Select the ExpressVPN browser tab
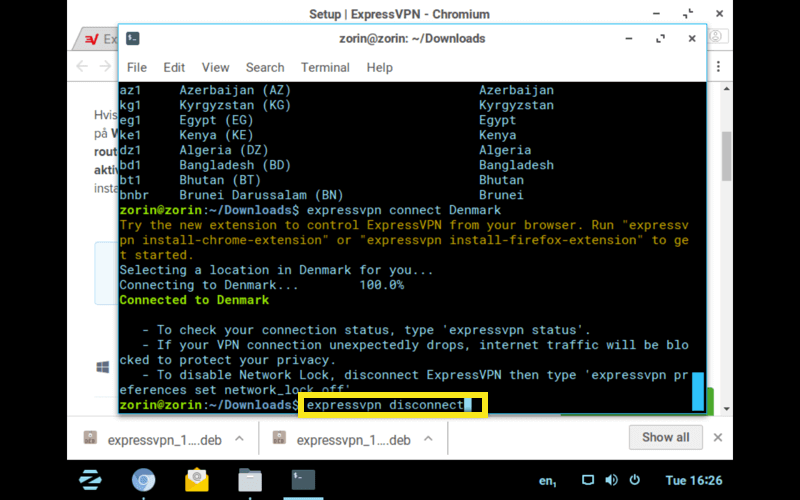Screen dimensions: 800x500 point(97,39)
